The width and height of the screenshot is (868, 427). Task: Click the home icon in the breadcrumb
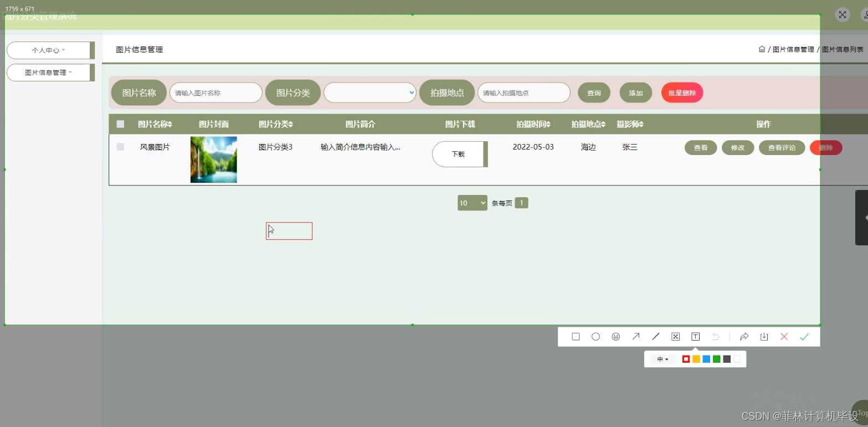[x=762, y=49]
